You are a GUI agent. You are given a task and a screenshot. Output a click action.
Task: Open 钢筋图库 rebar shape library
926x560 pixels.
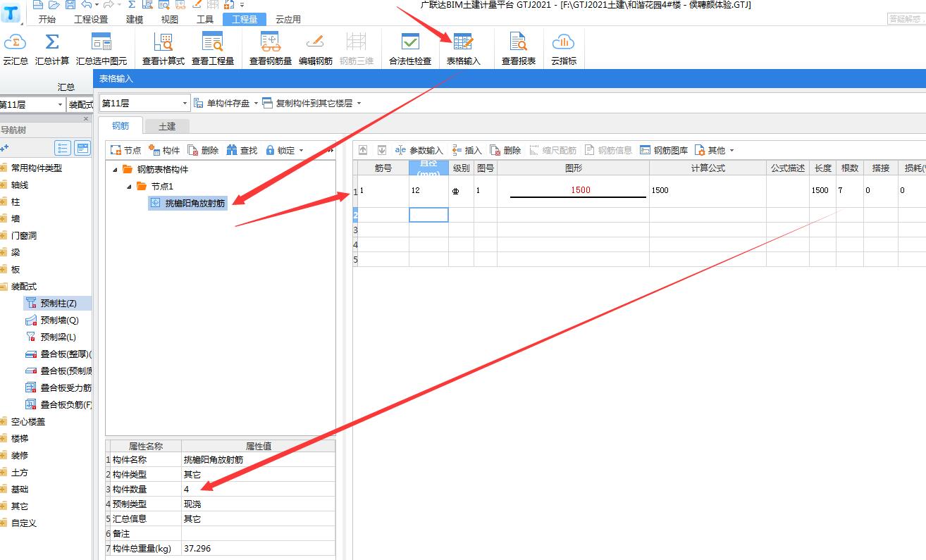664,150
